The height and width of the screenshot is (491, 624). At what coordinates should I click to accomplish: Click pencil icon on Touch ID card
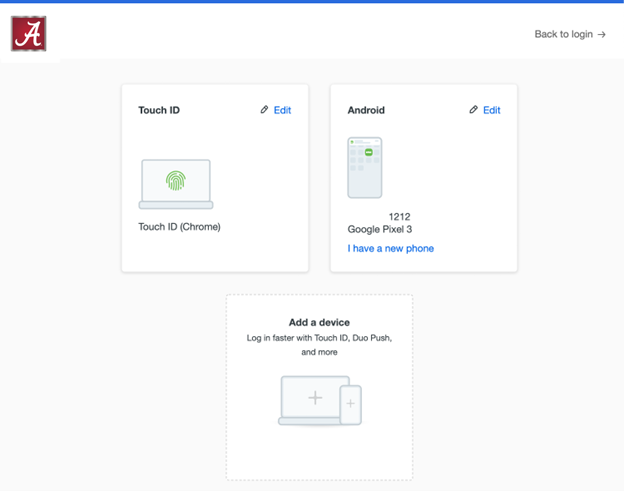point(264,109)
